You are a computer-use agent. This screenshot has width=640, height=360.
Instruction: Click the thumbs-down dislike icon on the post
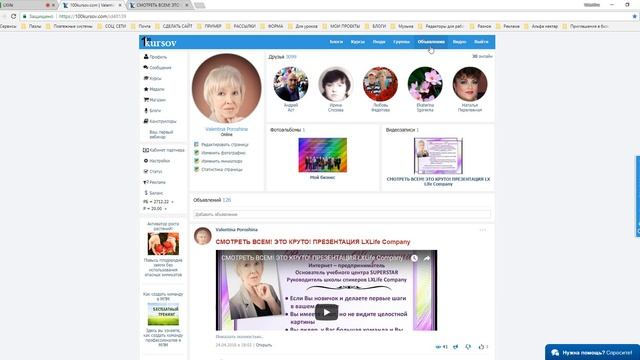468,347
